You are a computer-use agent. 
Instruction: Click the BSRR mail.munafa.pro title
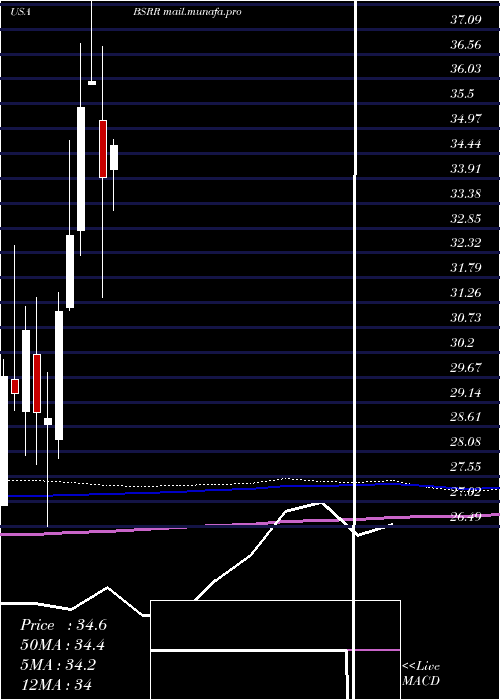tap(187, 12)
